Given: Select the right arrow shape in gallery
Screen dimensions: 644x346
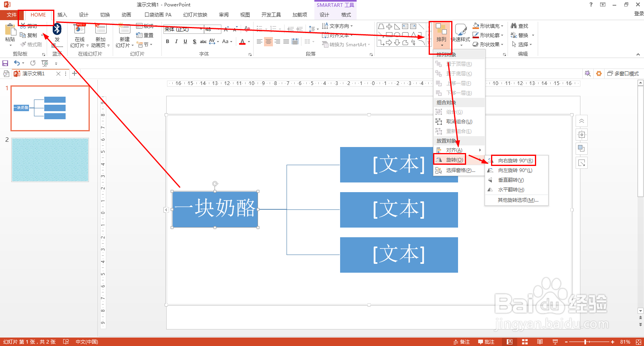Looking at the screenshot, I should [389, 43].
